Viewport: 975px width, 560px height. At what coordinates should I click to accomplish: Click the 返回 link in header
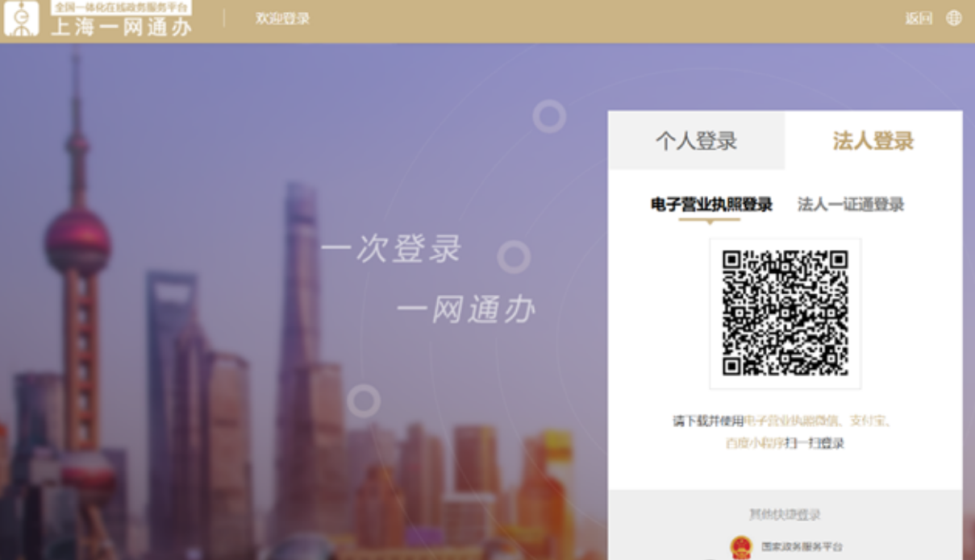(x=919, y=19)
